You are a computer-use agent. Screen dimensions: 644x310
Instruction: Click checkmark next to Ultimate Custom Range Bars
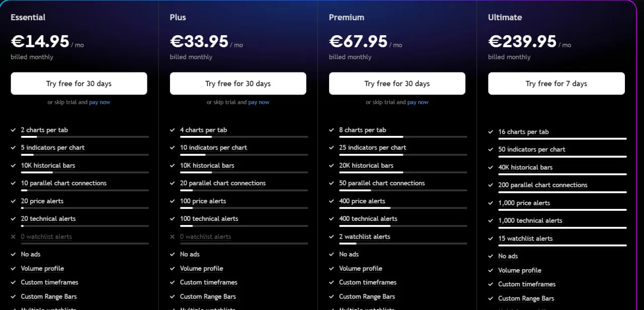pyautogui.click(x=491, y=298)
